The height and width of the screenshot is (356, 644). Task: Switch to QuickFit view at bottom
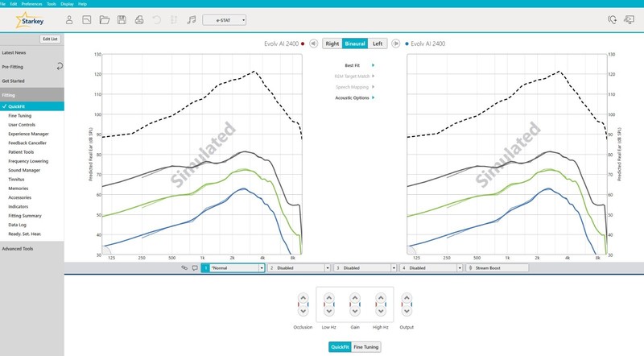340,347
